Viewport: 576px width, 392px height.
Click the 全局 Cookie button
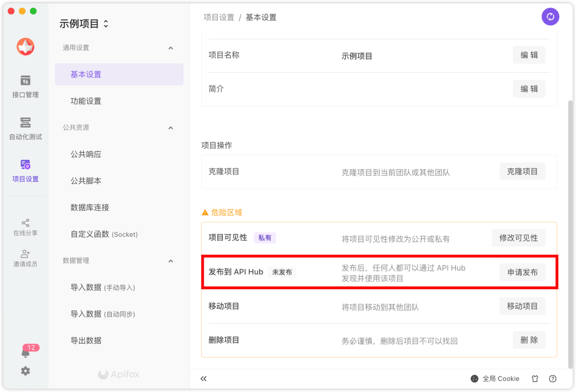click(495, 379)
